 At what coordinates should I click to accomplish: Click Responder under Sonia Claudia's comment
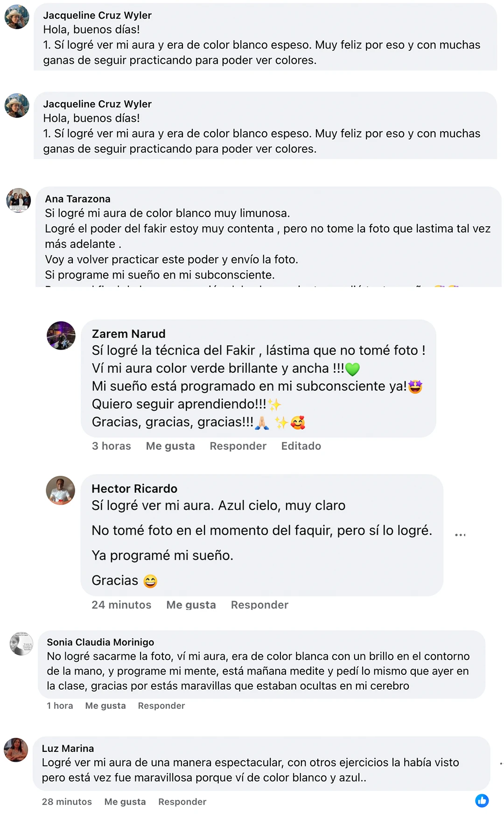(161, 706)
